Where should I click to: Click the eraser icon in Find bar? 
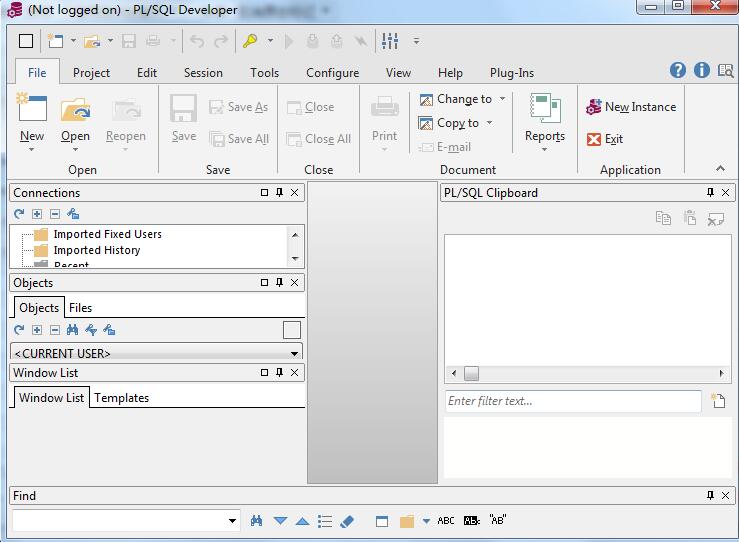(347, 521)
